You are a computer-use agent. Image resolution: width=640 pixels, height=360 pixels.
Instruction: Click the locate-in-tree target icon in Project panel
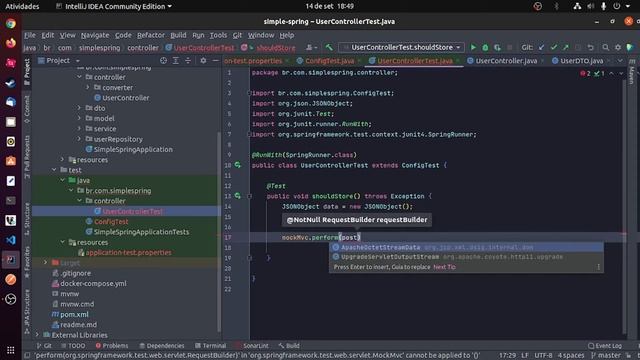(163, 60)
